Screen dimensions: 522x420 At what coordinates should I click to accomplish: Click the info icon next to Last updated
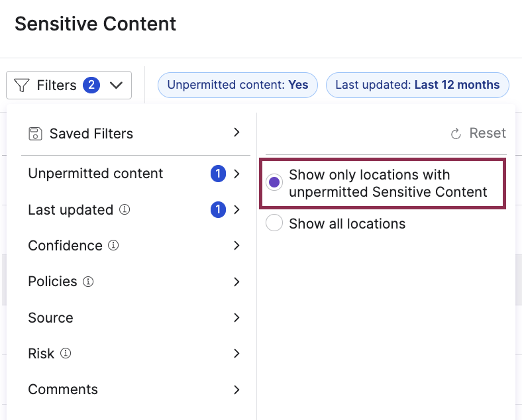point(125,209)
